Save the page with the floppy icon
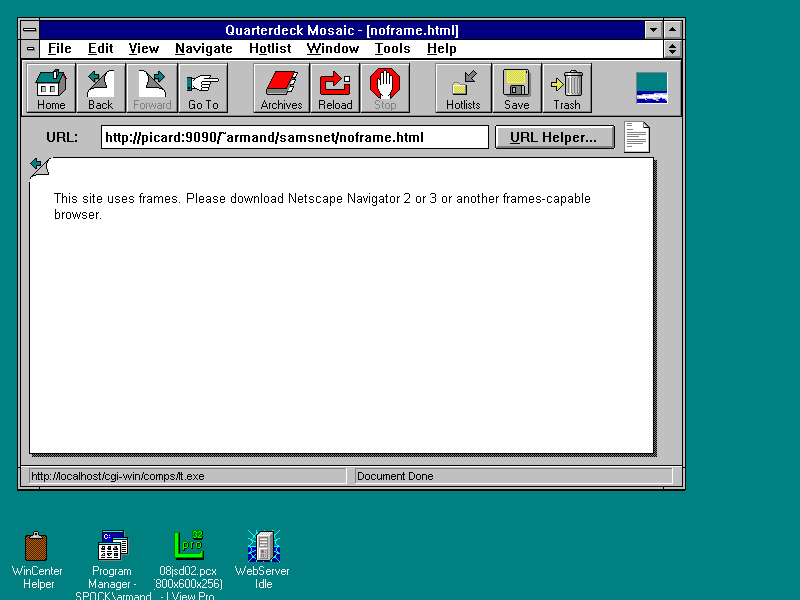 (x=517, y=88)
